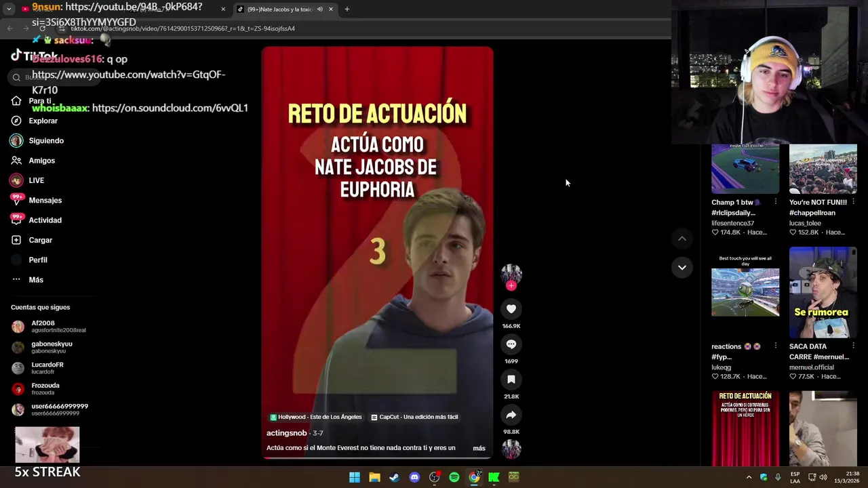
Task: Expand the video description with 'más'
Action: [x=479, y=448]
